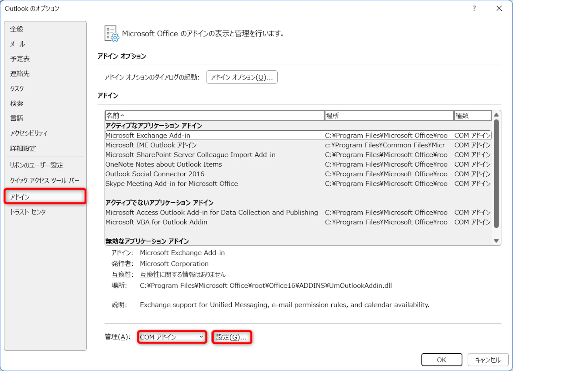Screen dimensions: 588x371
Task: Click the help question mark icon
Action: (474, 8)
